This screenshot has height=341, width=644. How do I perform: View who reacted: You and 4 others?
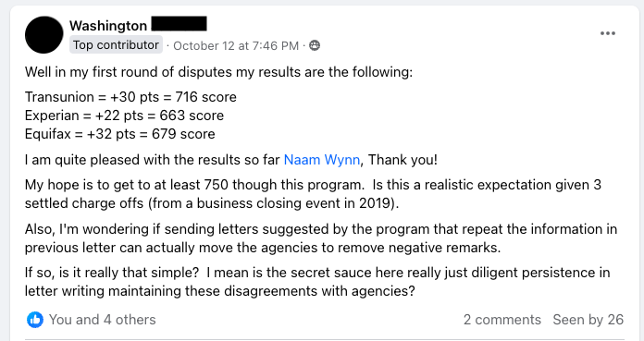click(x=103, y=319)
